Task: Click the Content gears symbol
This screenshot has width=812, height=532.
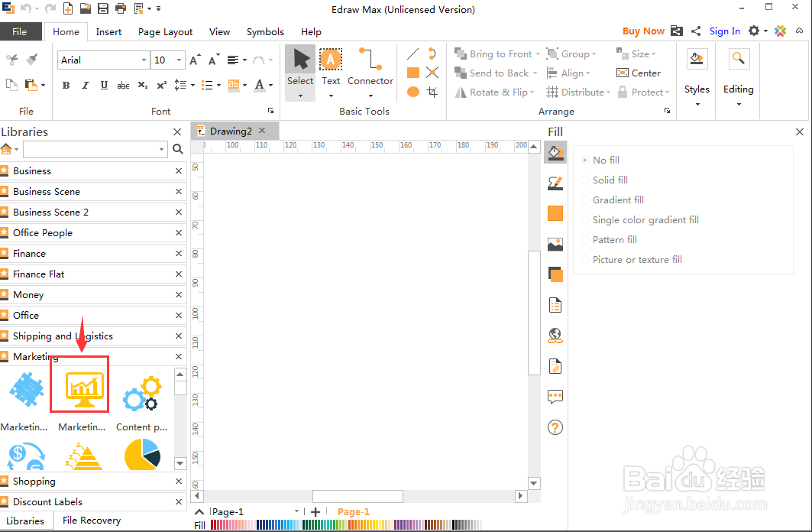Action: [x=142, y=394]
